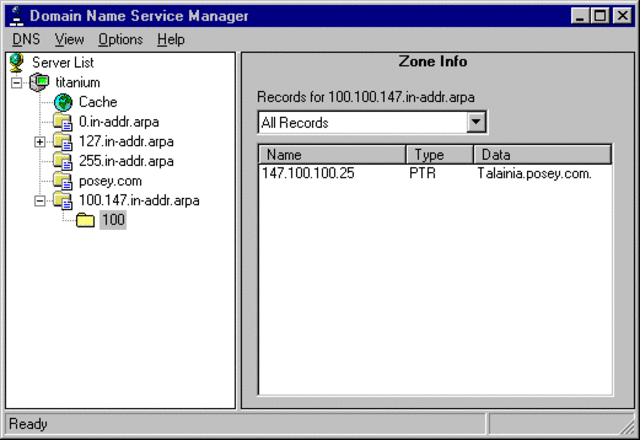Click the Server List globe icon
Viewport: 640px width, 440px height.
17,62
